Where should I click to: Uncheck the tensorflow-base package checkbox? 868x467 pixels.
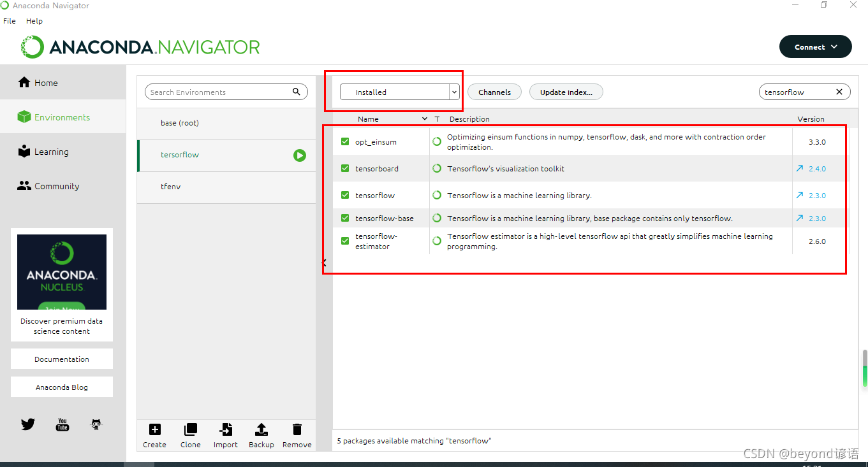coord(345,219)
